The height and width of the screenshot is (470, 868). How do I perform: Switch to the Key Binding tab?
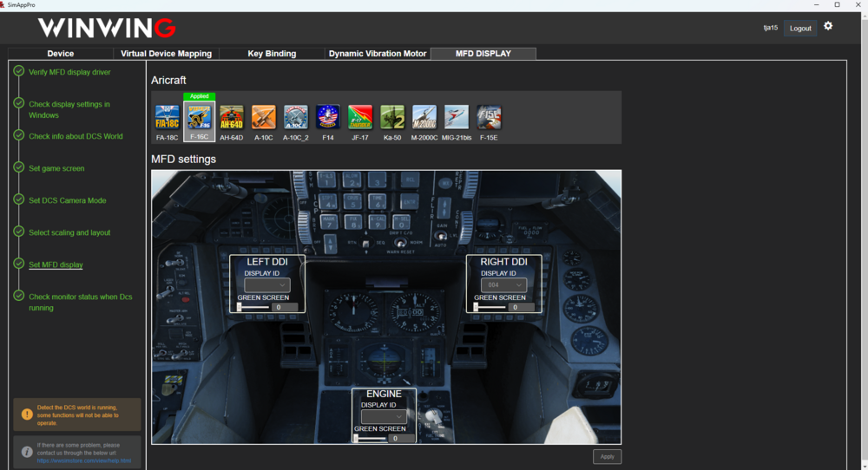(x=272, y=54)
